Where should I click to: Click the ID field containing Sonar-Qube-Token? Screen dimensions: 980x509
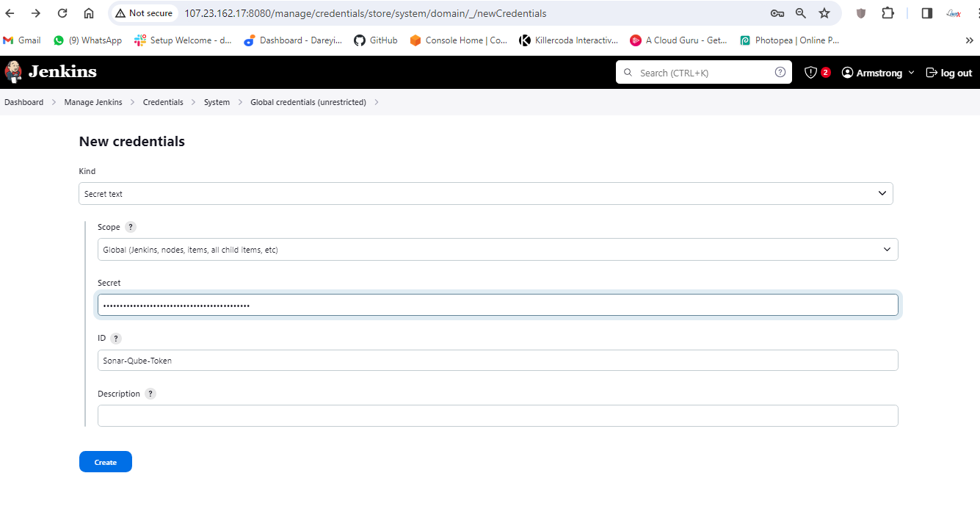tap(497, 361)
